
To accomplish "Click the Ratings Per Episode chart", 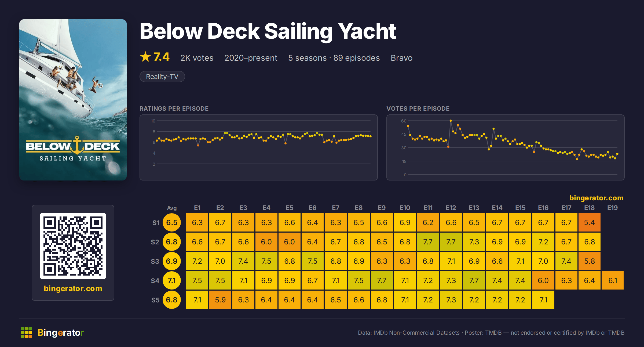I will 259,147.
